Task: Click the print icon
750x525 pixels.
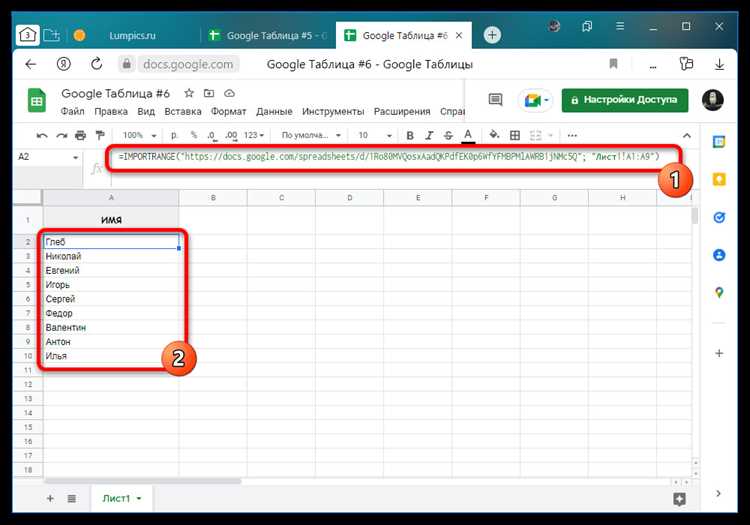Action: tap(80, 136)
